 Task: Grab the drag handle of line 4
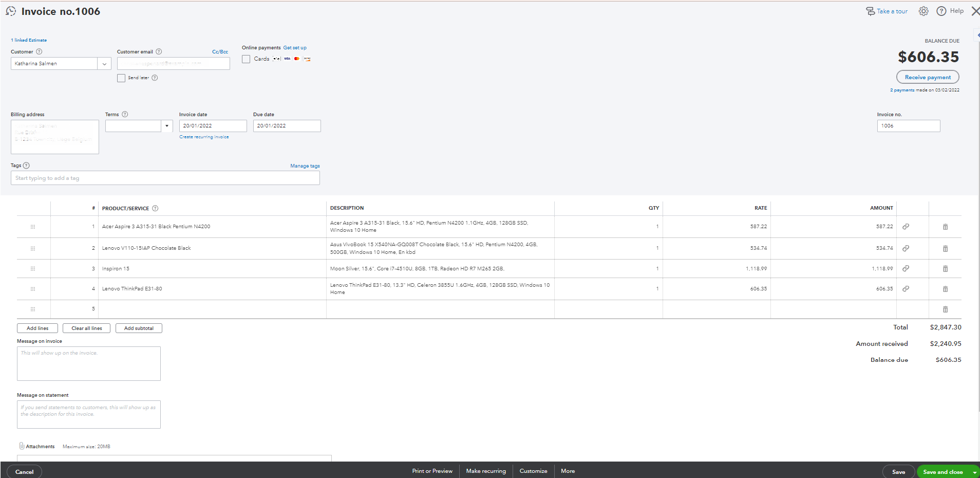[33, 289]
